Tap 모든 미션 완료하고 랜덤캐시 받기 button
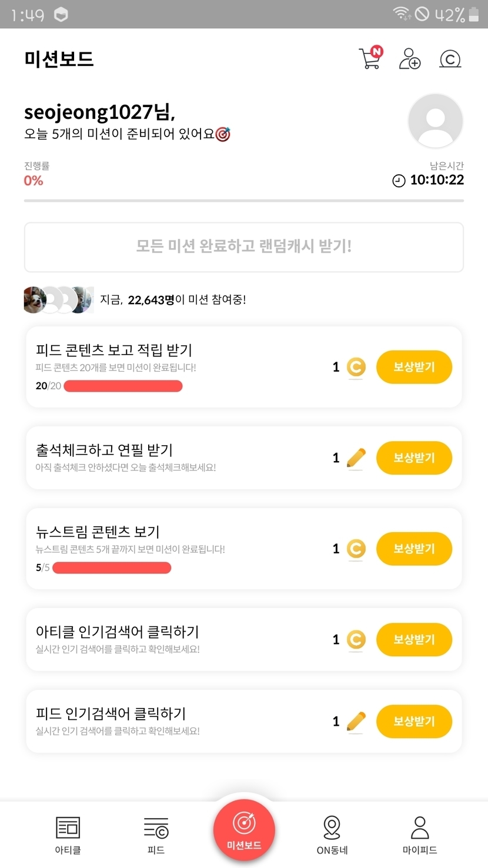 (244, 246)
